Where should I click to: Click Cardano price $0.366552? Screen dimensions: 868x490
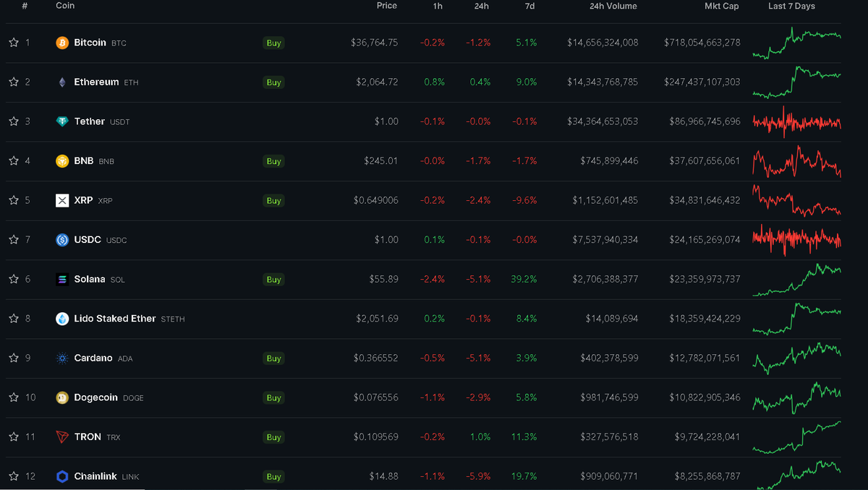[x=376, y=358]
